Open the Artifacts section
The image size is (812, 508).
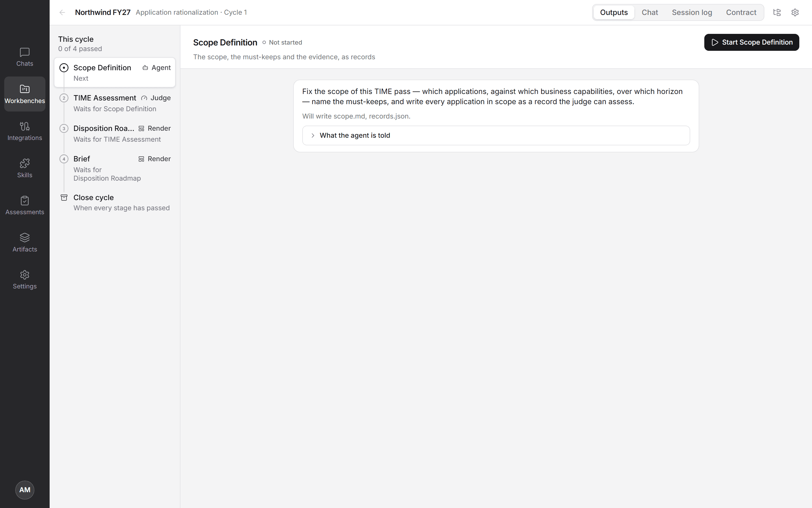[x=25, y=243]
